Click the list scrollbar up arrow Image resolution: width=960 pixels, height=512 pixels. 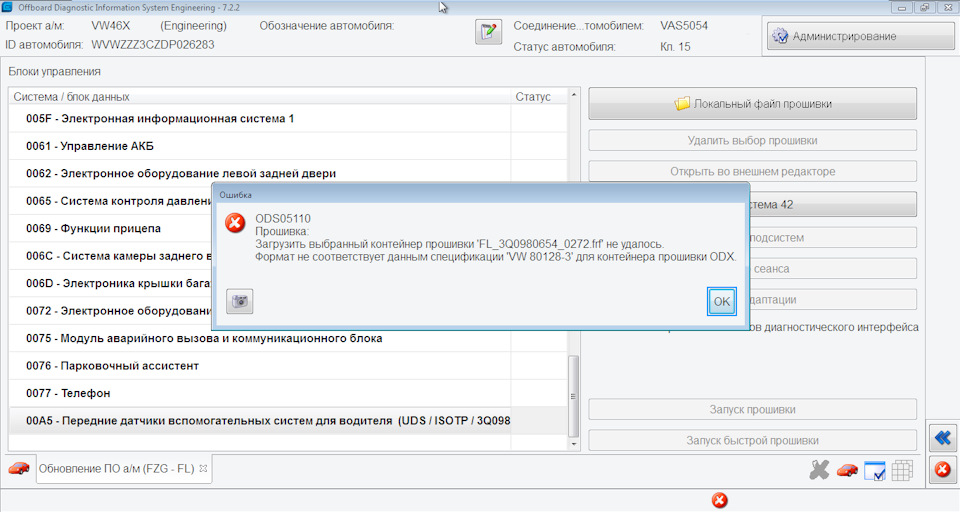tap(574, 94)
